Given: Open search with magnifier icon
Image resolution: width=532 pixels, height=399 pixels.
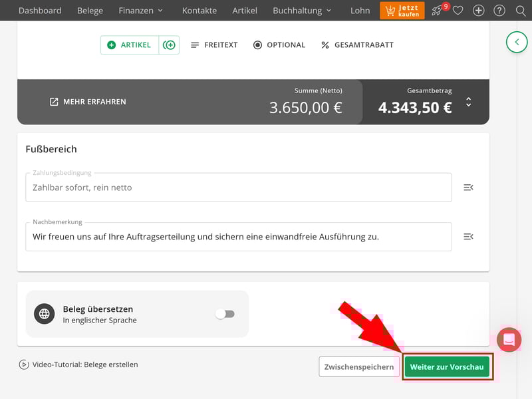Looking at the screenshot, I should tap(521, 11).
